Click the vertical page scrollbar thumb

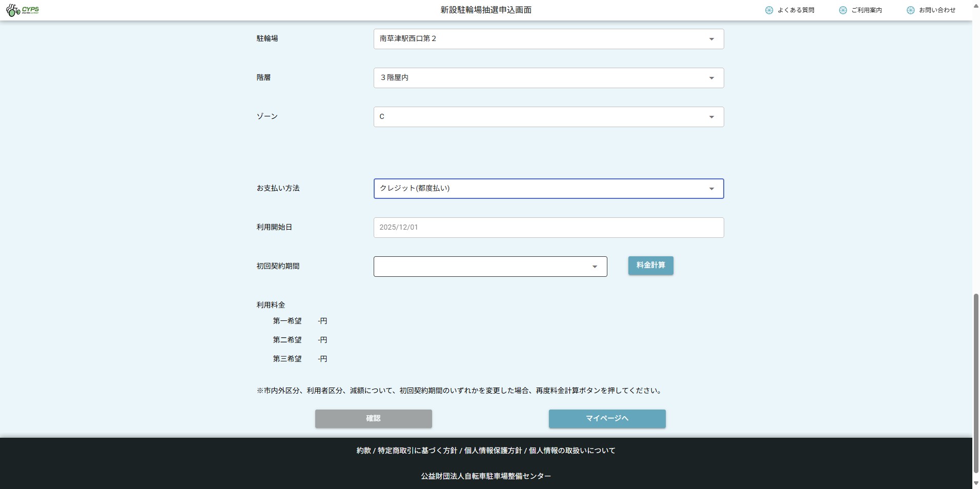976,382
